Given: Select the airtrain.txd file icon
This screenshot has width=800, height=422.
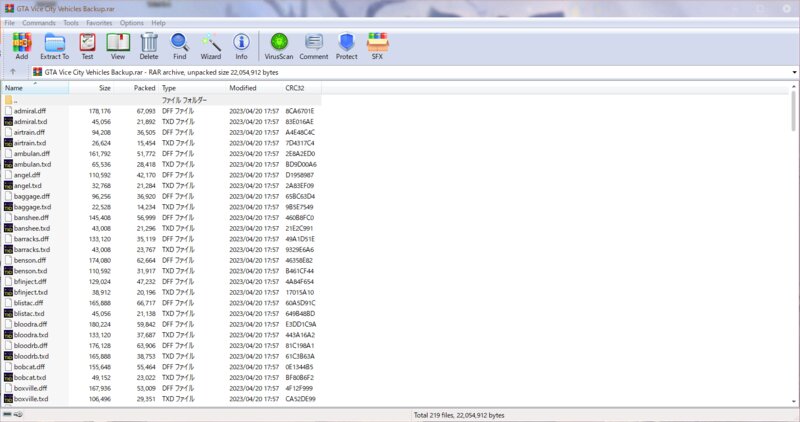Looking at the screenshot, I should 8,143.
